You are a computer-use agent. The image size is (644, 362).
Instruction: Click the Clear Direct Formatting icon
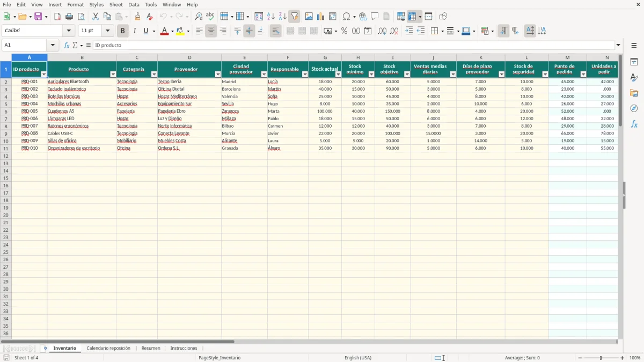(x=150, y=17)
